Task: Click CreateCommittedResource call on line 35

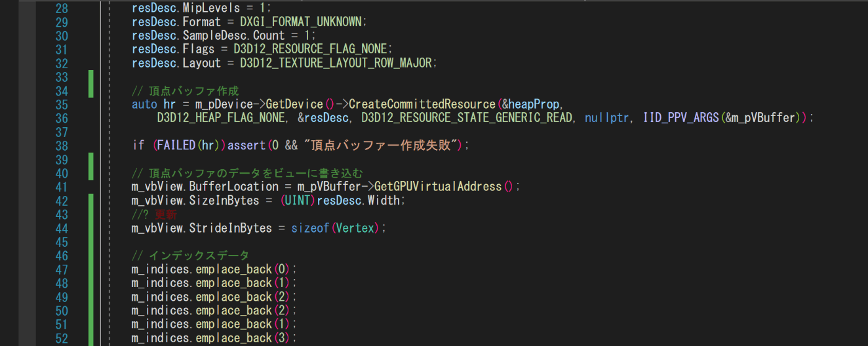Action: (x=422, y=104)
